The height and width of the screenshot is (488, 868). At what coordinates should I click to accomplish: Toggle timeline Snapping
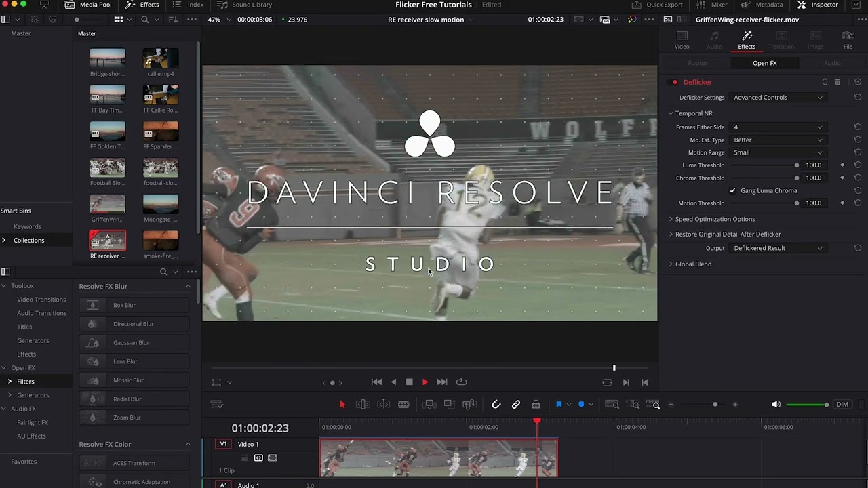[x=496, y=405]
